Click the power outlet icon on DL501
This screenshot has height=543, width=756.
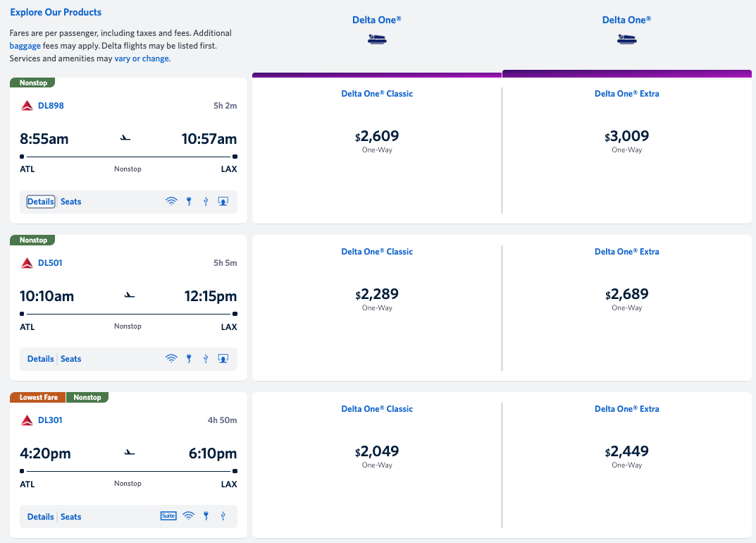(x=189, y=359)
